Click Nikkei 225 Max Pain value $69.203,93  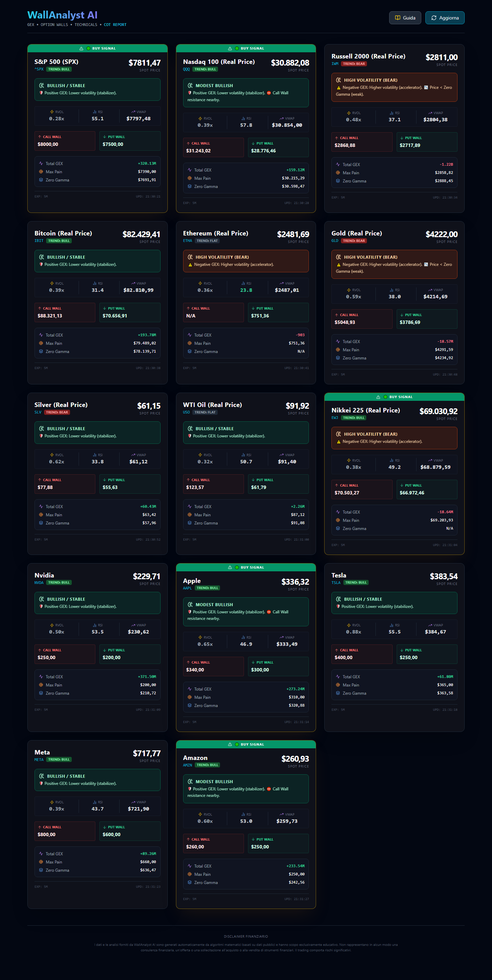[x=442, y=520]
